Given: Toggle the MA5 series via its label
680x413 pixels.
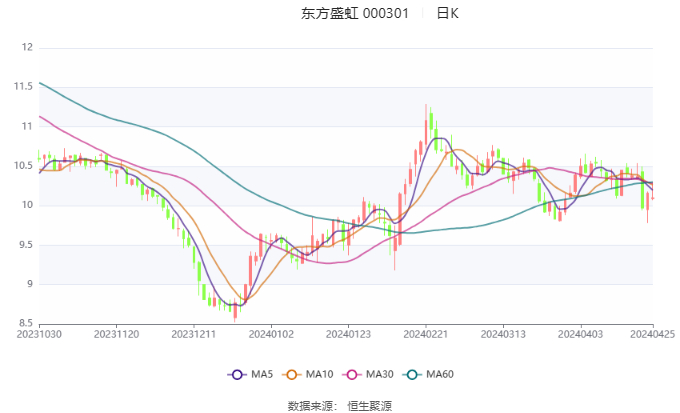Looking at the screenshot, I should pyautogui.click(x=262, y=374).
